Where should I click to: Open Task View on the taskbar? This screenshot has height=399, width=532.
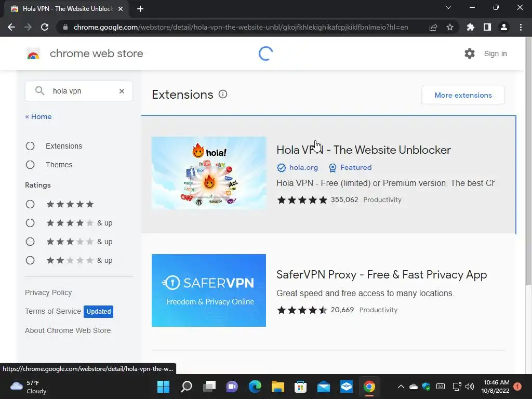click(x=209, y=387)
